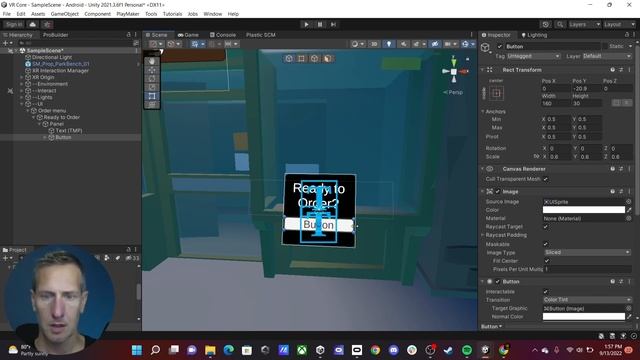Open the Layout dropdown
The width and height of the screenshot is (640, 360).
tap(619, 24)
